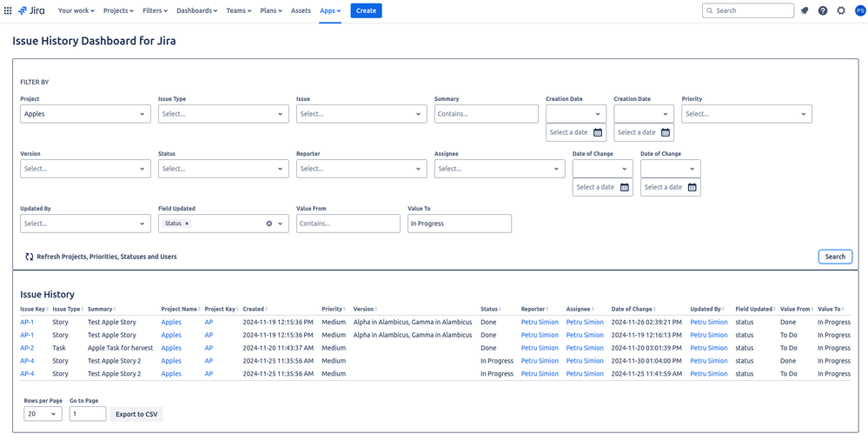
Task: Open second Date of Change operator dropdown
Action: coord(671,169)
